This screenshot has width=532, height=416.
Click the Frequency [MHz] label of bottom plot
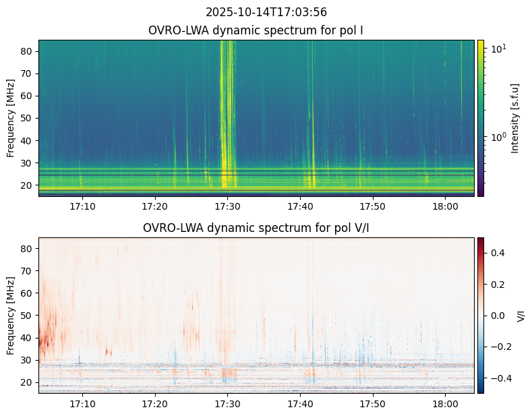tap(11, 316)
